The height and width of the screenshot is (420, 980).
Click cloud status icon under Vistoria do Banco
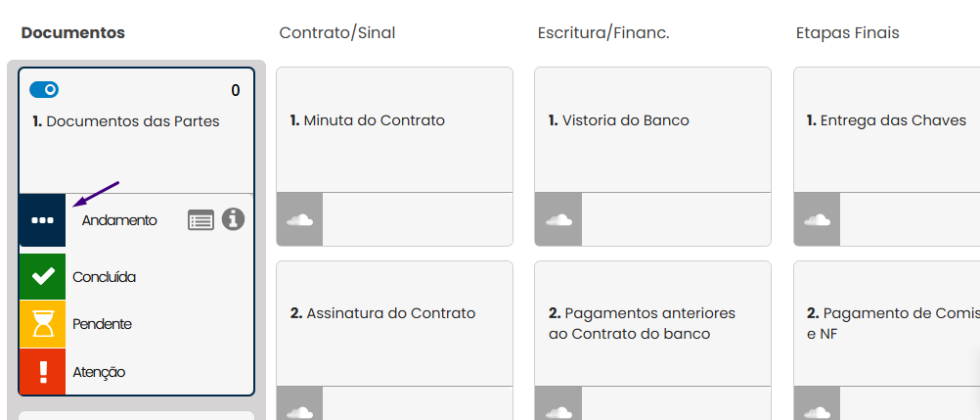pyautogui.click(x=558, y=219)
